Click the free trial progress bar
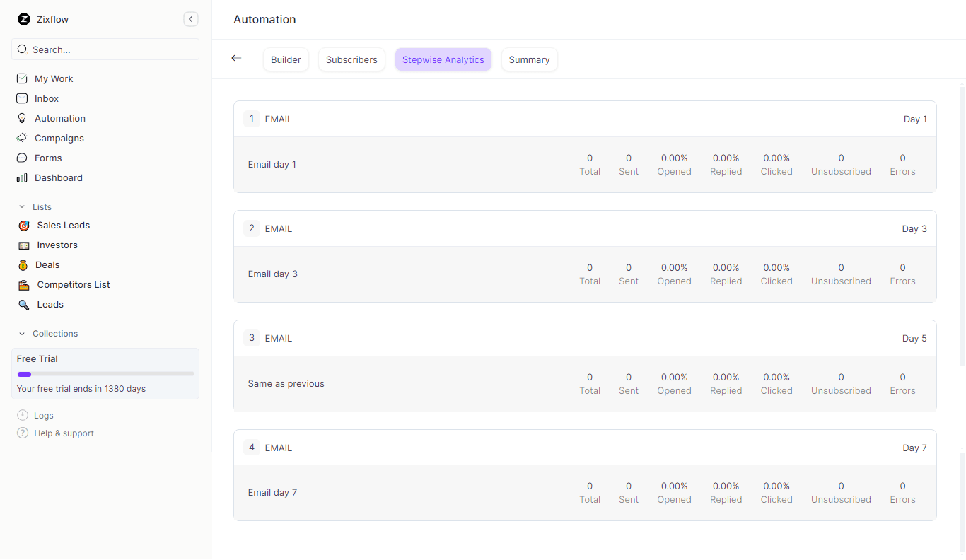Image resolution: width=966 pixels, height=560 pixels. point(105,374)
